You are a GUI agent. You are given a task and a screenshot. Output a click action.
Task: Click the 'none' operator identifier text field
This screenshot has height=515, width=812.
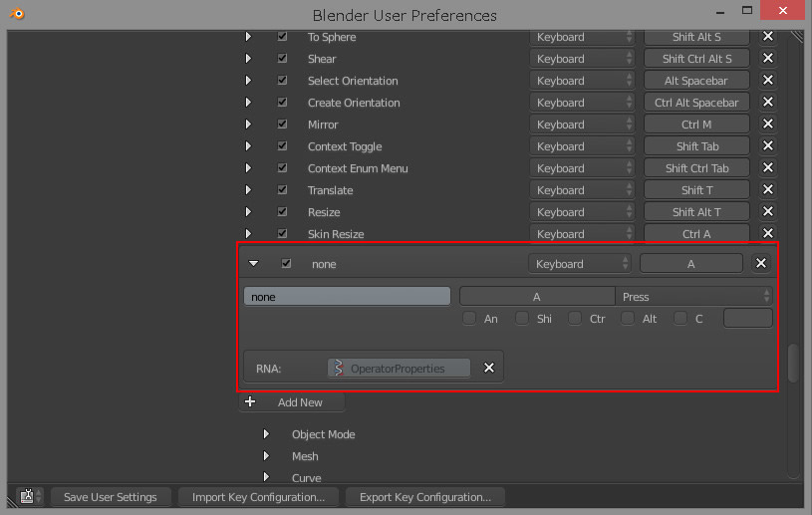coord(347,297)
